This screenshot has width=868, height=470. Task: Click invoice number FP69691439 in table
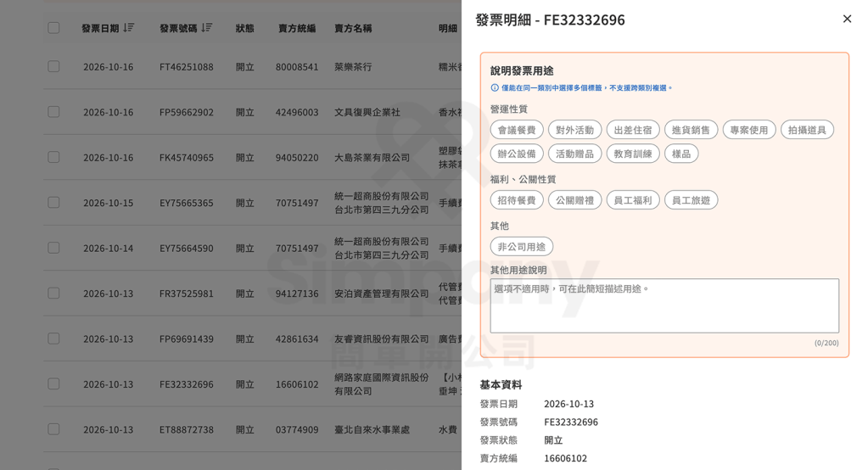tap(187, 339)
